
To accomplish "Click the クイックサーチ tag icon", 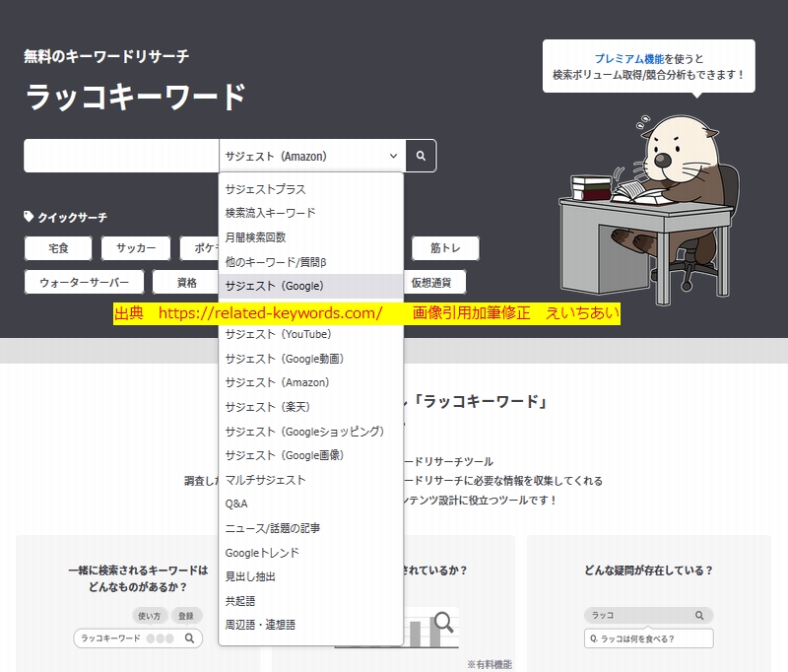I will (29, 217).
